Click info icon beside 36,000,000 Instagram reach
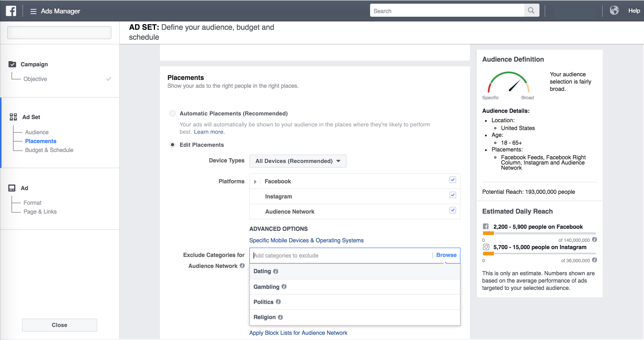Image resolution: width=644 pixels, height=340 pixels. pos(595,260)
